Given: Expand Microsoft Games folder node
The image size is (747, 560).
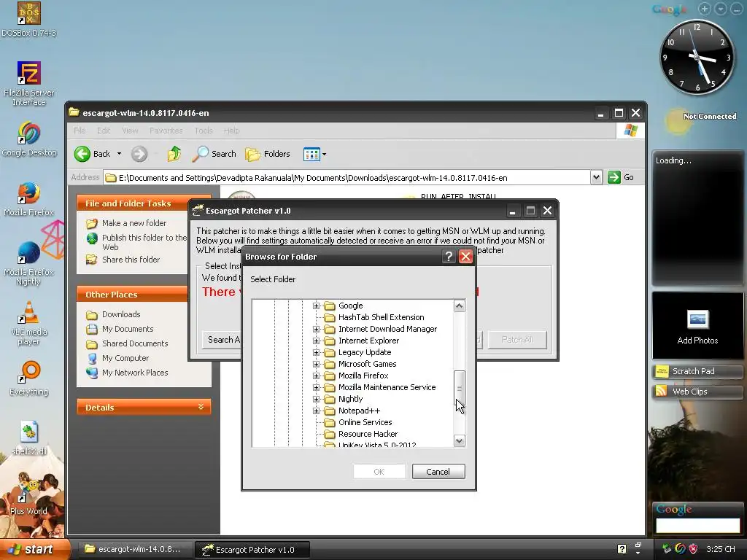Looking at the screenshot, I should [x=316, y=364].
